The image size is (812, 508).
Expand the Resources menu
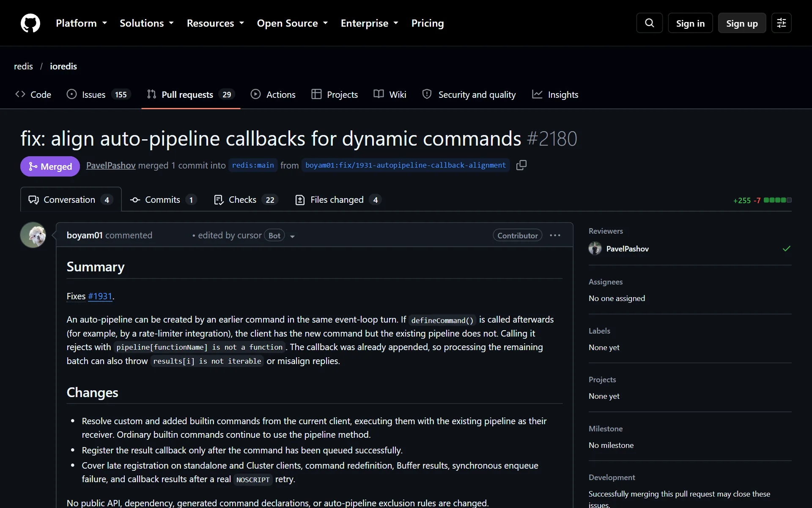tap(215, 23)
